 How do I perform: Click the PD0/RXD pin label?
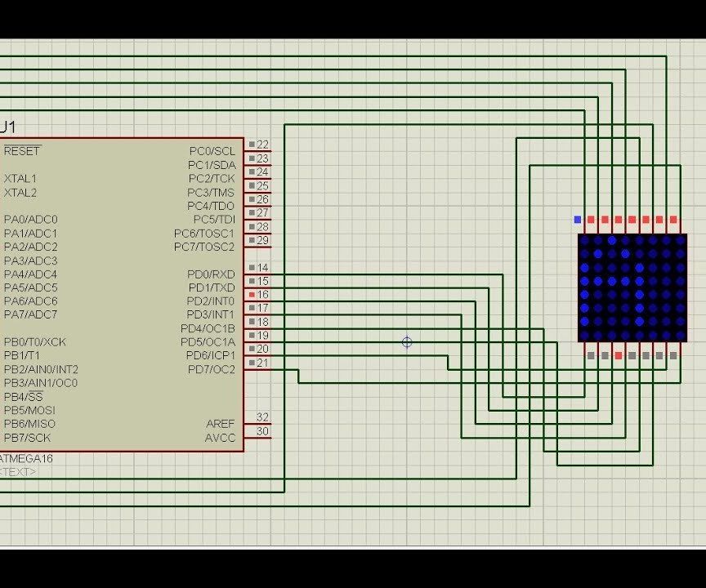[x=211, y=274]
